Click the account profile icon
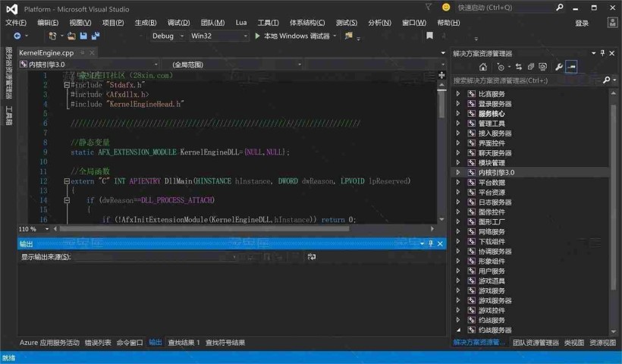Screen dimensions: 622x364 point(612,22)
